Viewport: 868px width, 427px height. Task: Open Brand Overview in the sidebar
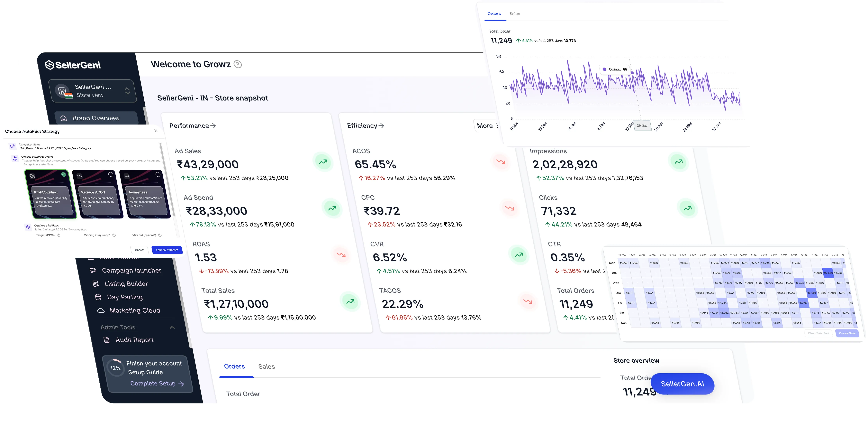[x=96, y=118]
